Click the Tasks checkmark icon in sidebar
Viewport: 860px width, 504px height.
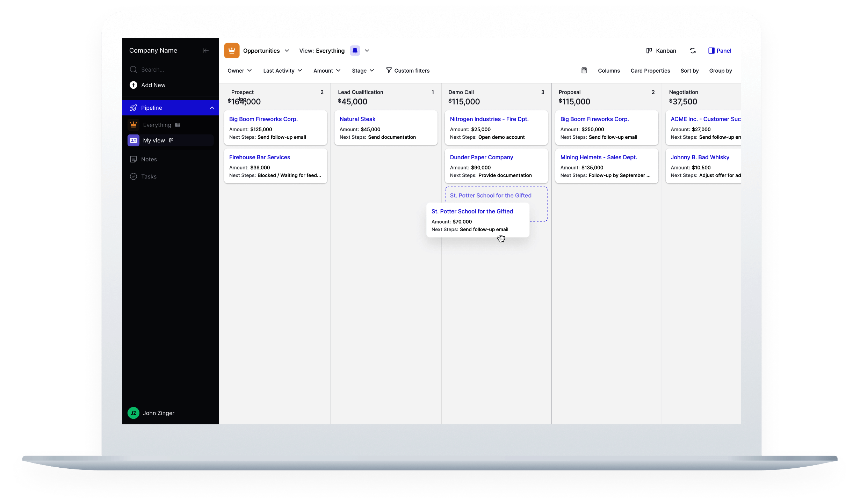click(x=133, y=176)
